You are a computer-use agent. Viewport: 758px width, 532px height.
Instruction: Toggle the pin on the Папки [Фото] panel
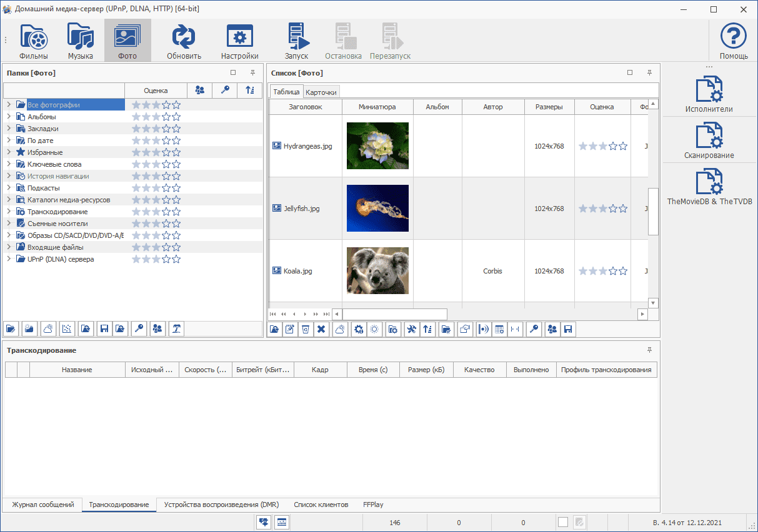tap(252, 73)
